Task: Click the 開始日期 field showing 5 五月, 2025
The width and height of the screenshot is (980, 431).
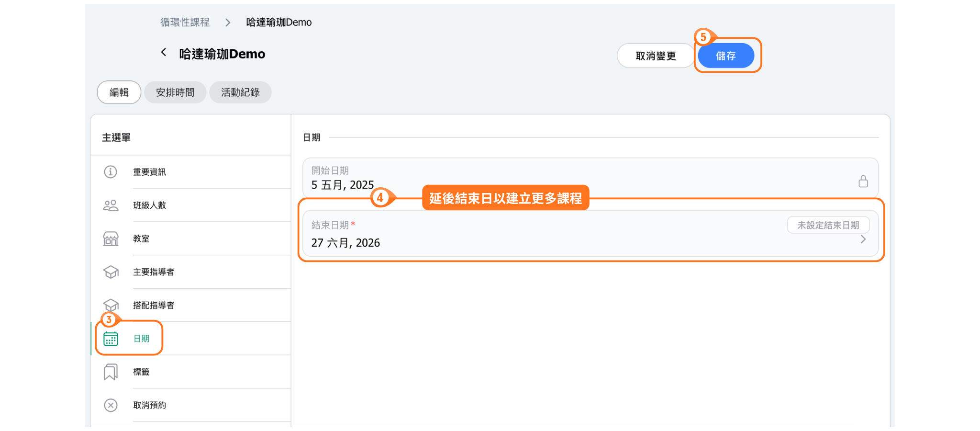Action: point(526,178)
